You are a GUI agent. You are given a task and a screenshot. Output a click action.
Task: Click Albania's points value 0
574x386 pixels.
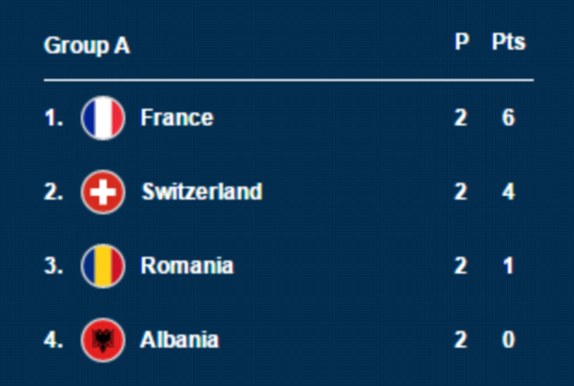[x=508, y=339]
